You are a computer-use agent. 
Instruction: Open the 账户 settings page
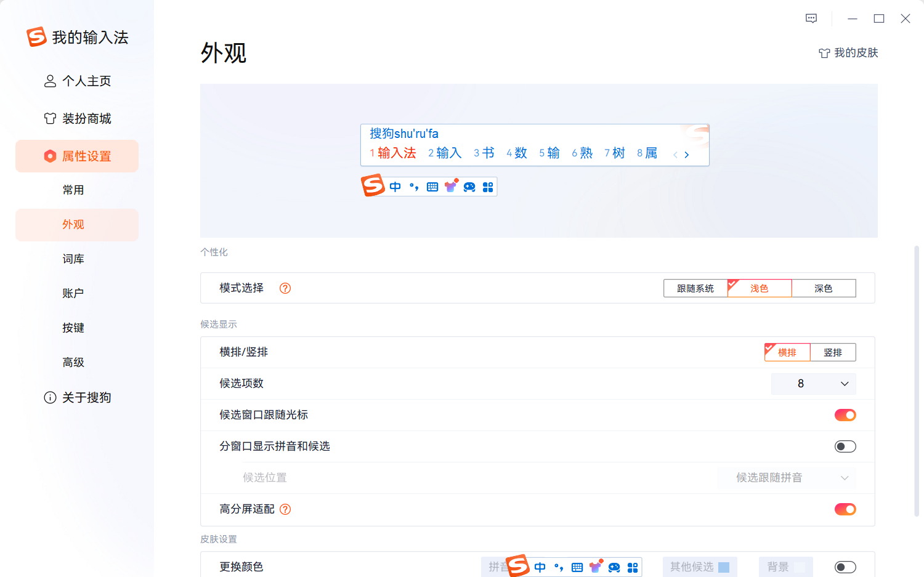73,293
